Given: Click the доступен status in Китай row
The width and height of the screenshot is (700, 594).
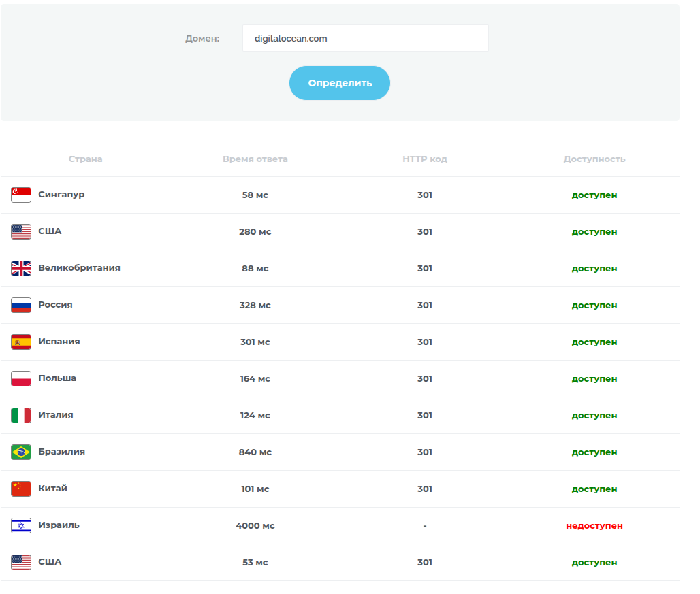Looking at the screenshot, I should click(x=594, y=489).
